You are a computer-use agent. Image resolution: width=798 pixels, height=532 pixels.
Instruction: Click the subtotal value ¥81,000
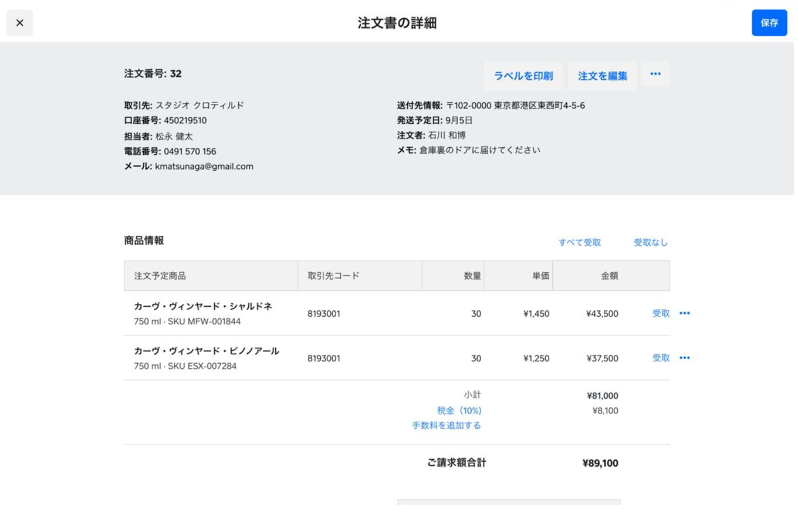(x=602, y=396)
